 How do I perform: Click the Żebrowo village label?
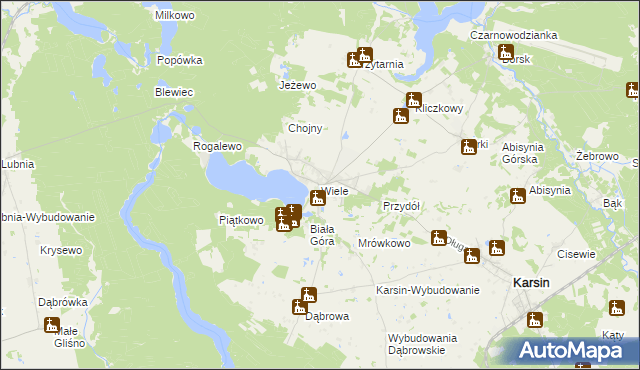[x=598, y=156]
